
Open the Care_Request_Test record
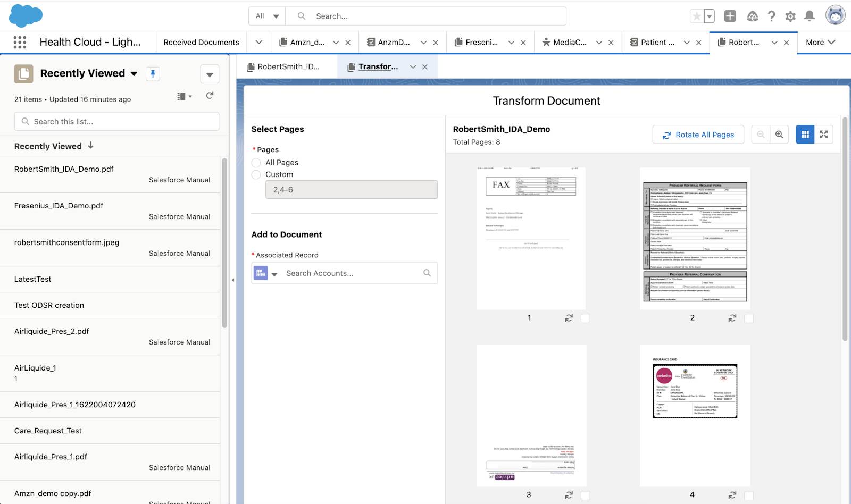(48, 431)
